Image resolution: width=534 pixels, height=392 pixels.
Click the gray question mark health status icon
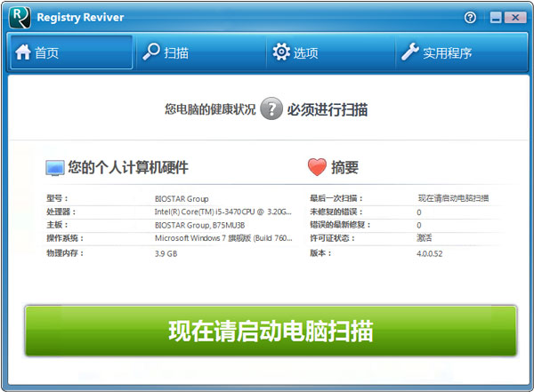(x=271, y=110)
